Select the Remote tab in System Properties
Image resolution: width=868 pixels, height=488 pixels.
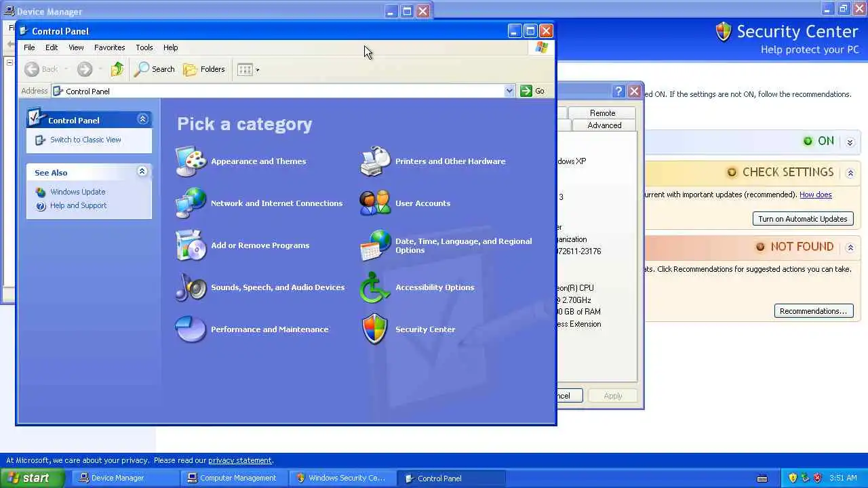(602, 113)
